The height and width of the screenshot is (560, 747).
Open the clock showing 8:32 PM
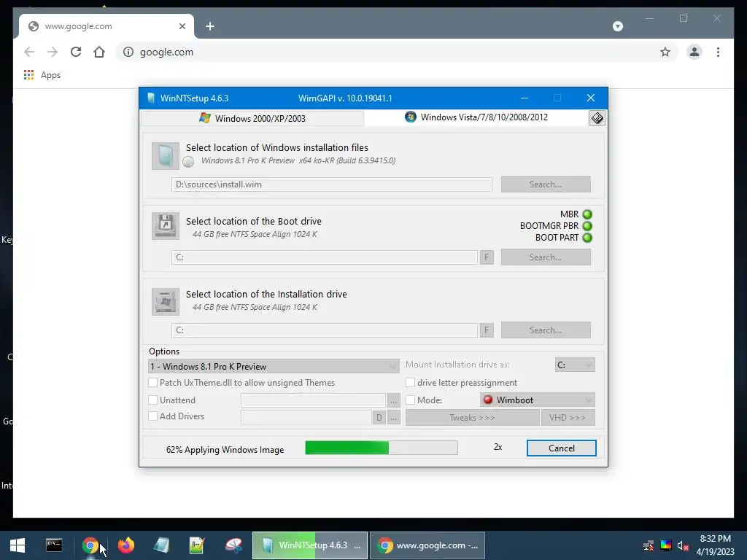(x=715, y=545)
